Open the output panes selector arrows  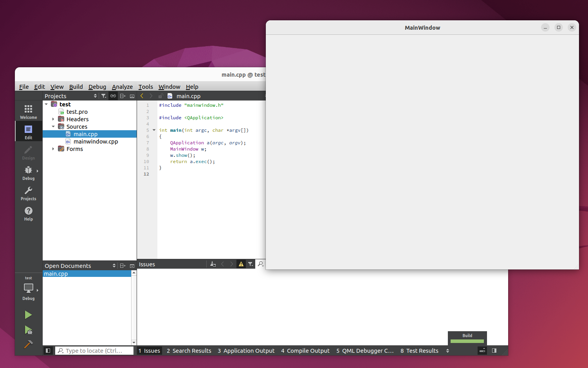point(447,351)
